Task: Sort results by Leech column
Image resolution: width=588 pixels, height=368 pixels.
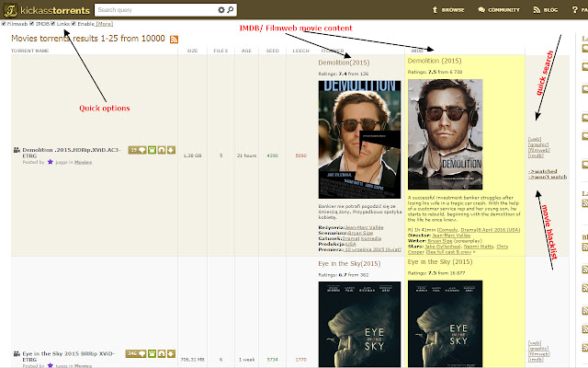Action: (x=300, y=51)
